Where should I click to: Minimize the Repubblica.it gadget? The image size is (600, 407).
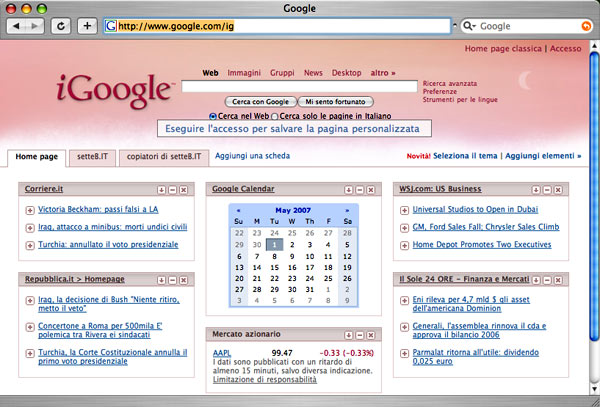pyautogui.click(x=173, y=280)
